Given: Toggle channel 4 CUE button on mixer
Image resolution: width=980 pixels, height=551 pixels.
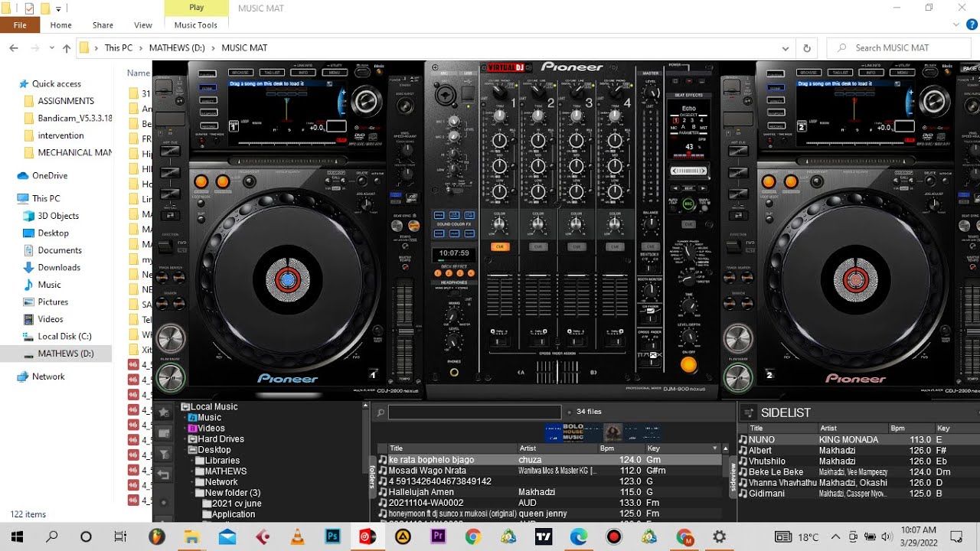Looking at the screenshot, I should (x=614, y=247).
